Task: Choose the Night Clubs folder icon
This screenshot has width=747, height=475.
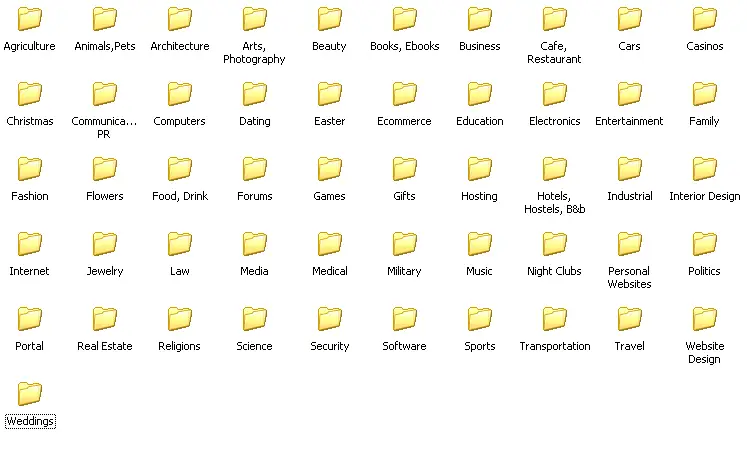Action: [555, 244]
